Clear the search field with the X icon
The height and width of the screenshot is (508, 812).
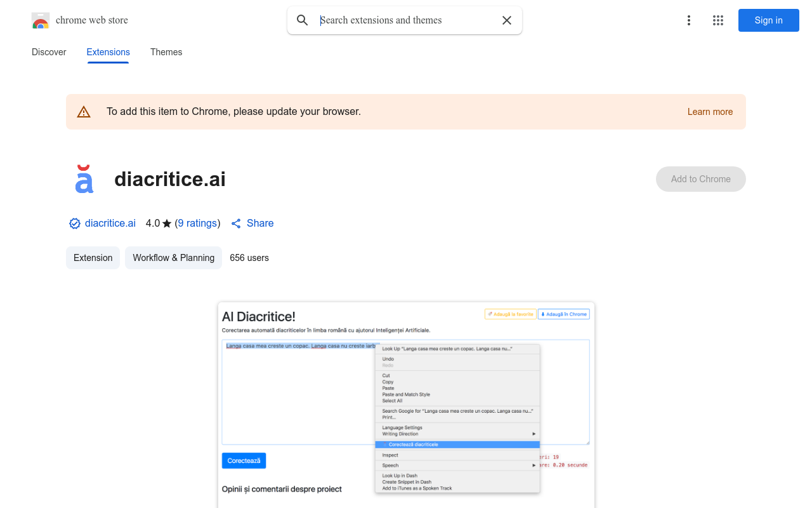pyautogui.click(x=506, y=20)
